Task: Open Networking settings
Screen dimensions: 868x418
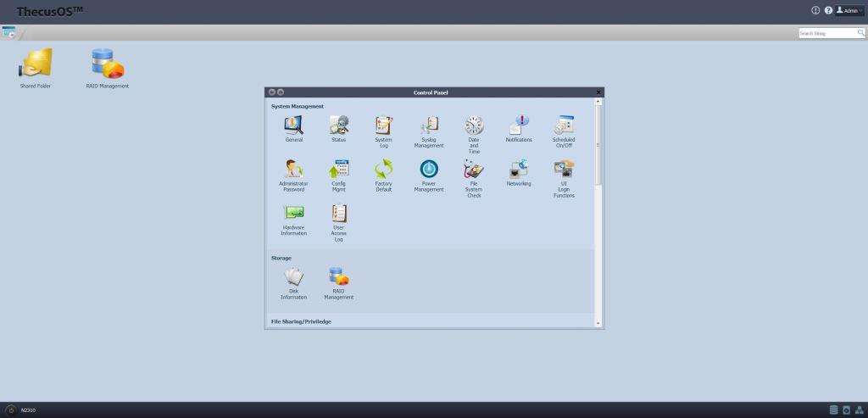Action: pyautogui.click(x=519, y=173)
